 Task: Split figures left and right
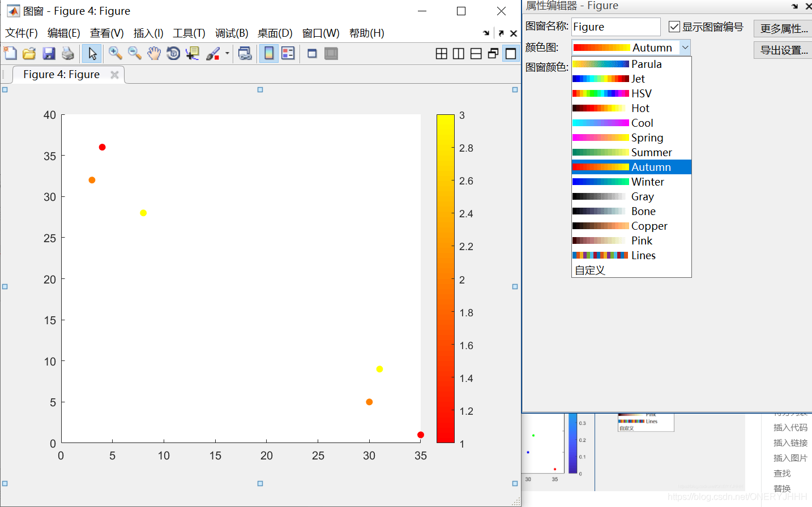[x=459, y=54]
